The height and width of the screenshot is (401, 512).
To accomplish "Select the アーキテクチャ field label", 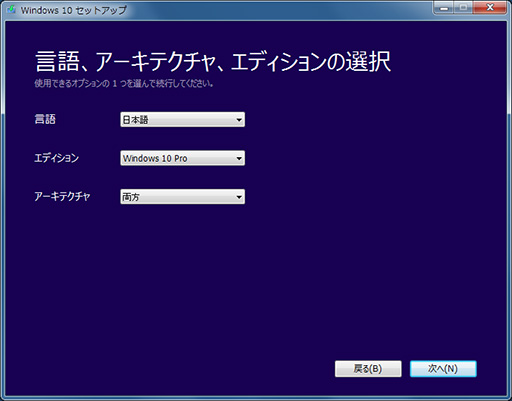I will [62, 196].
